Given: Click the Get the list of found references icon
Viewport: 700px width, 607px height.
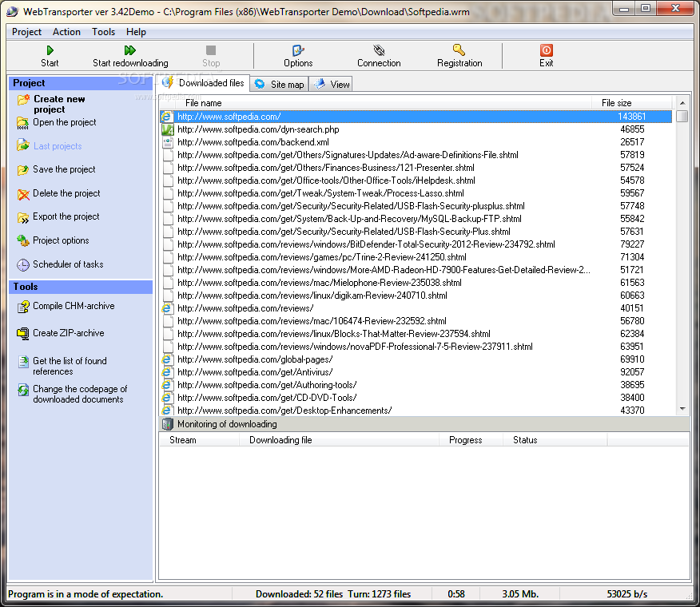Looking at the screenshot, I should click(x=23, y=362).
